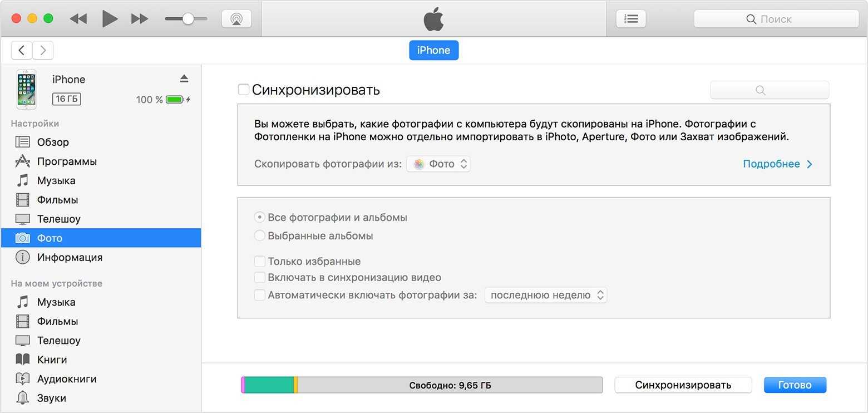This screenshot has width=868, height=413.
Task: Click the blue Готово button
Action: click(x=795, y=385)
